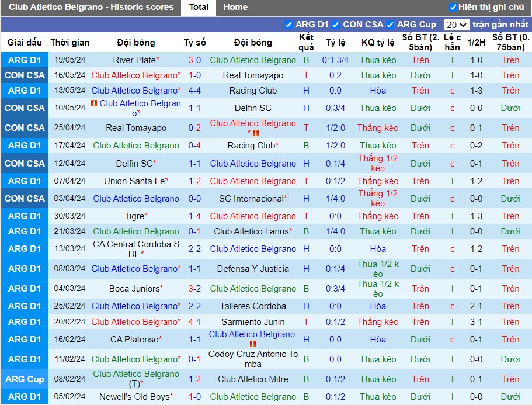This screenshot has height=405, width=532.
Task: Open River Plate team link
Action: (134, 60)
